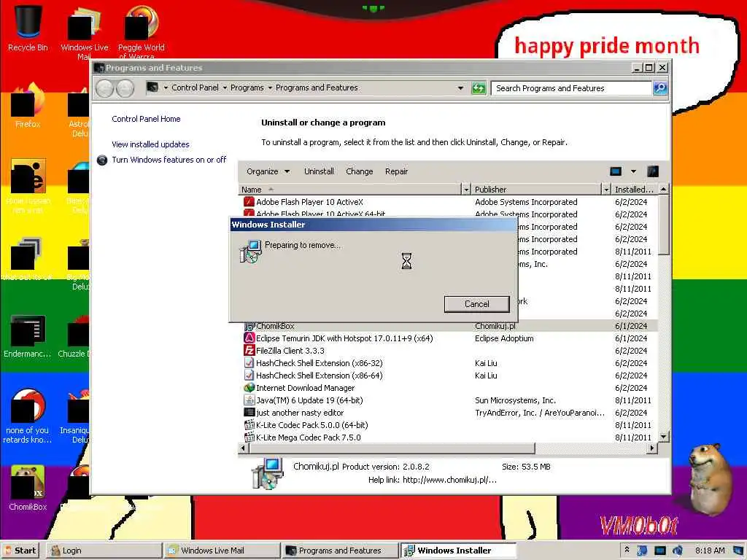Click the Windows features shield icon
Viewport: 747px width, 560px height.
point(102,160)
